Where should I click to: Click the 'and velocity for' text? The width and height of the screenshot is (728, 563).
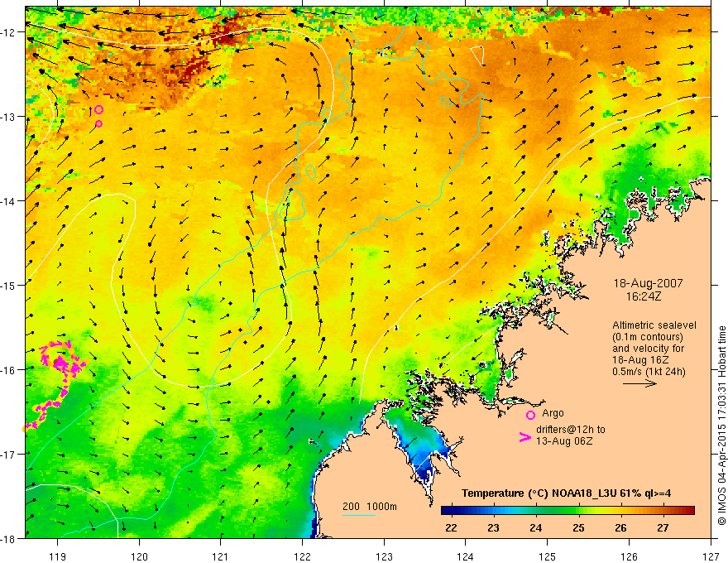648,349
